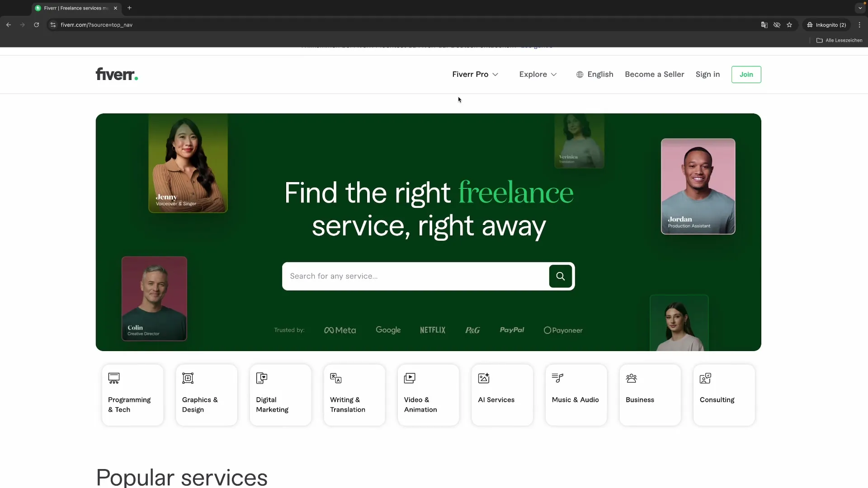The width and height of the screenshot is (868, 488).
Task: Open the Graphics & Design category icon
Action: point(188,378)
